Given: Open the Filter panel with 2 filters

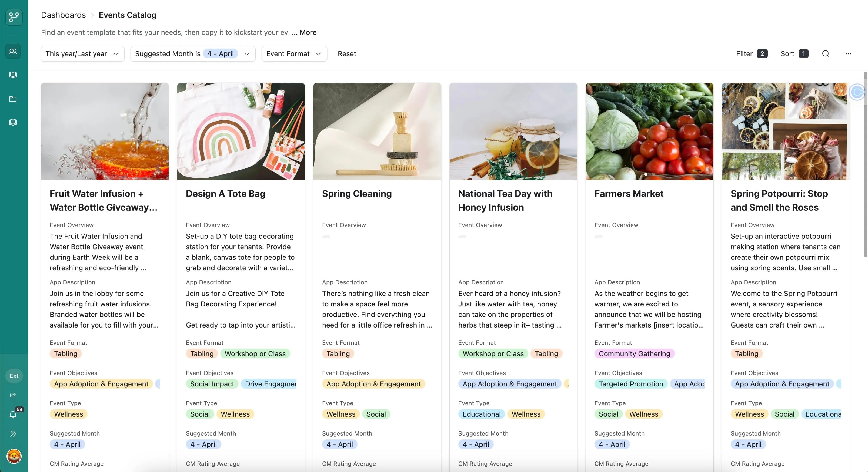Looking at the screenshot, I should coord(752,54).
